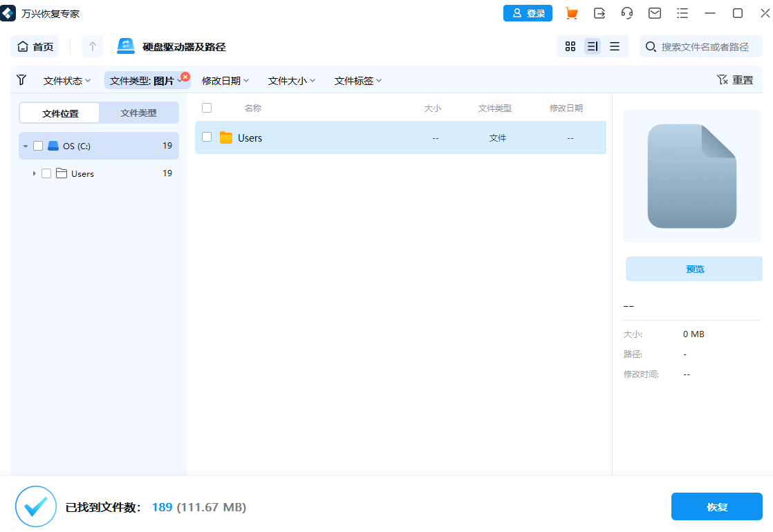773x532 pixels.
Task: Switch to the 文件位置 tab
Action: pyautogui.click(x=59, y=113)
